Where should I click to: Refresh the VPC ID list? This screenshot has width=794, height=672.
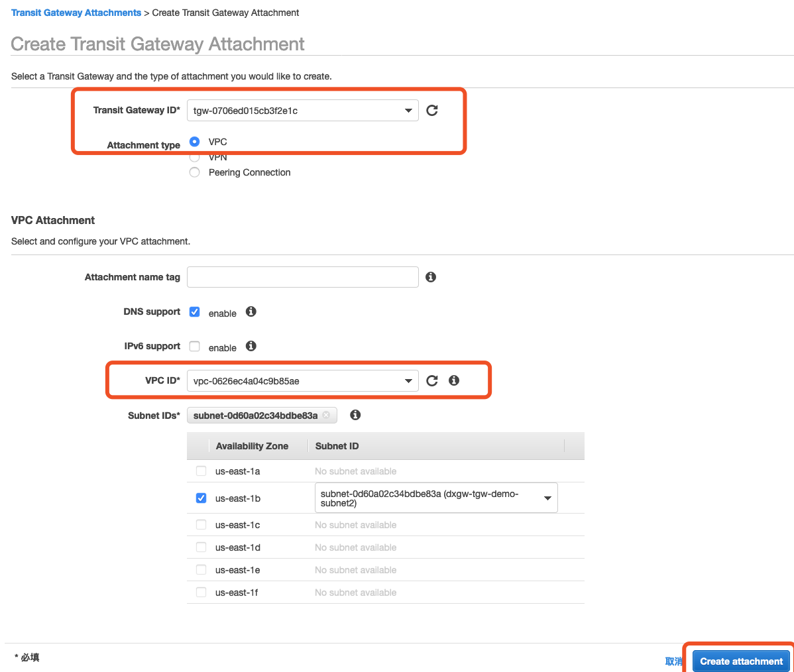coord(432,381)
